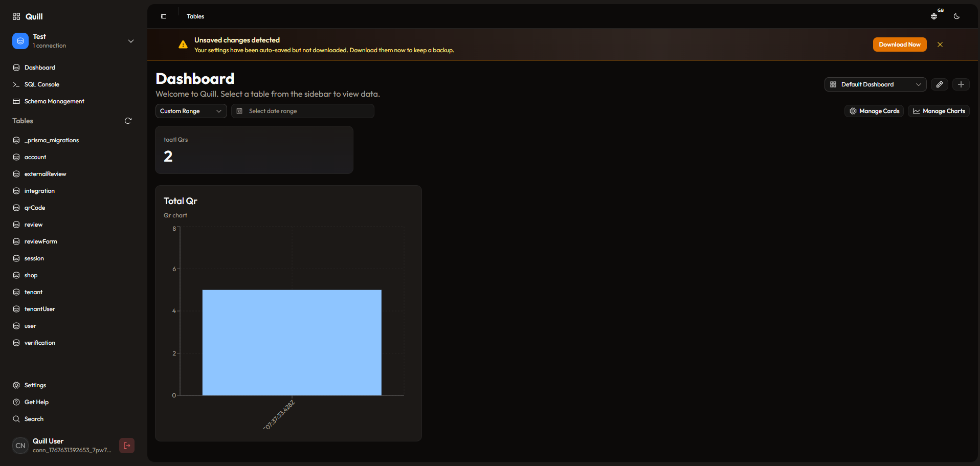Click Manage Cards button
The width and height of the screenshot is (980, 466).
(874, 111)
